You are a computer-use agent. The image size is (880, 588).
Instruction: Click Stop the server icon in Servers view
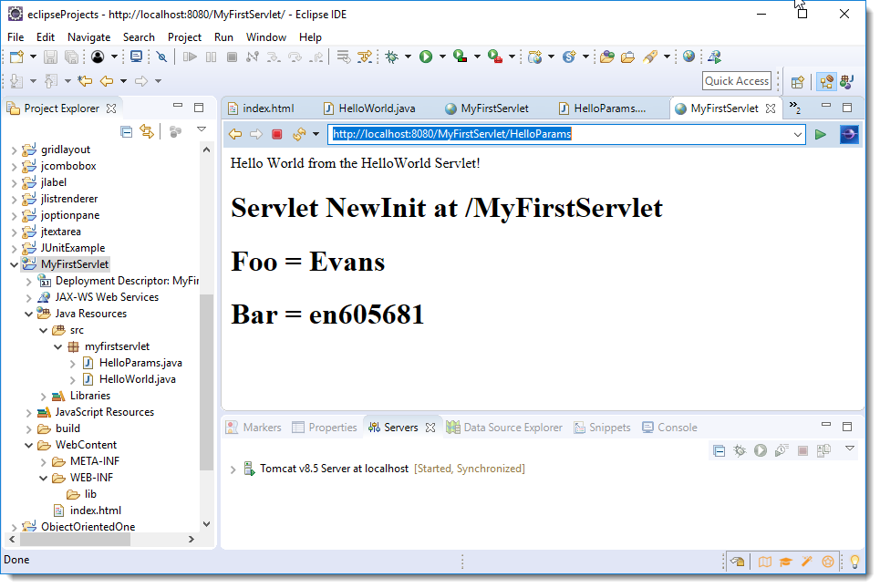[802, 450]
